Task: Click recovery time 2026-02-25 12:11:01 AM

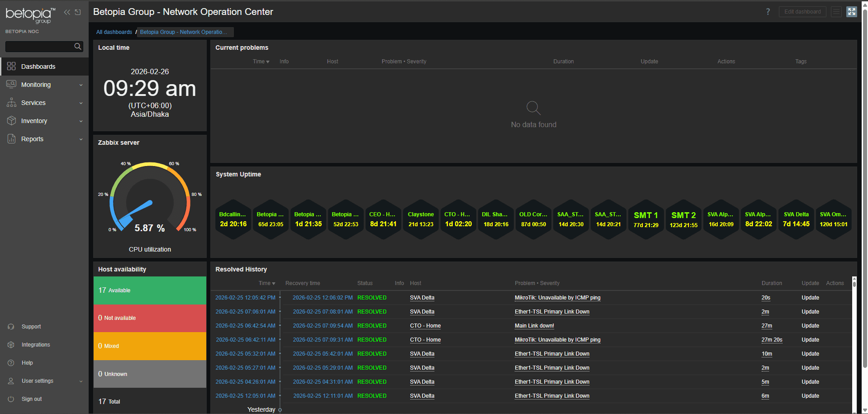Action: coord(323,396)
